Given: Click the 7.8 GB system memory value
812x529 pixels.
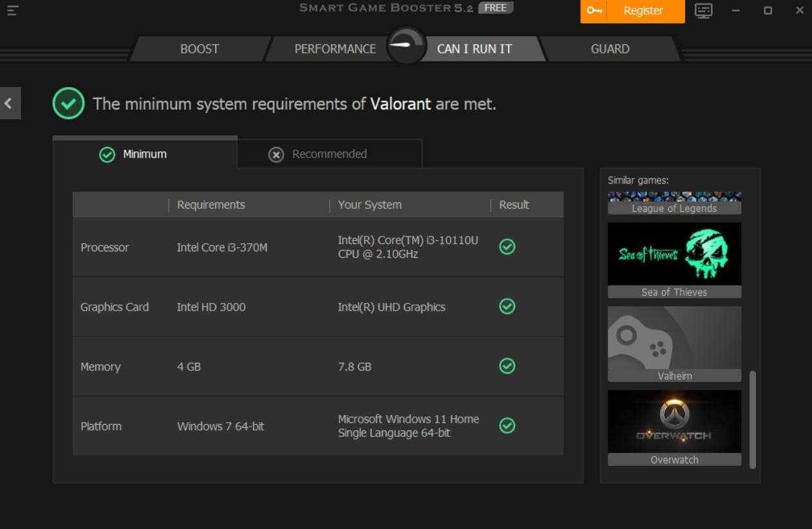Looking at the screenshot, I should (x=355, y=367).
